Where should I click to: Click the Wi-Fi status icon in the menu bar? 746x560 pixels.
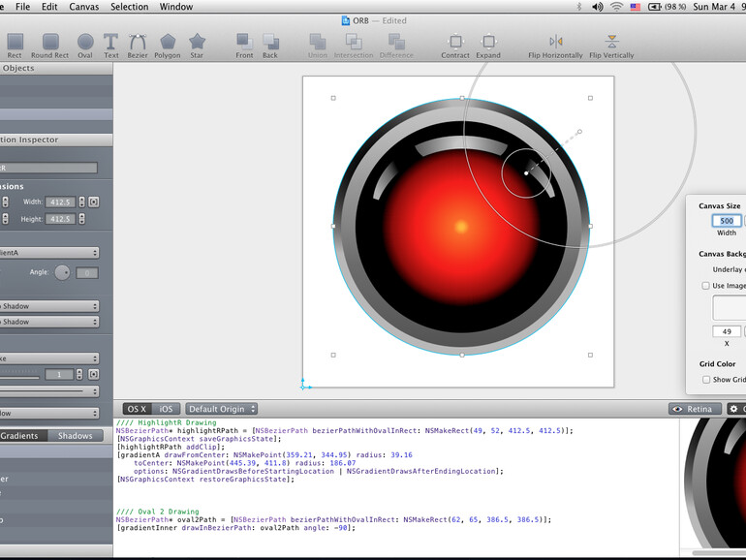point(616,7)
